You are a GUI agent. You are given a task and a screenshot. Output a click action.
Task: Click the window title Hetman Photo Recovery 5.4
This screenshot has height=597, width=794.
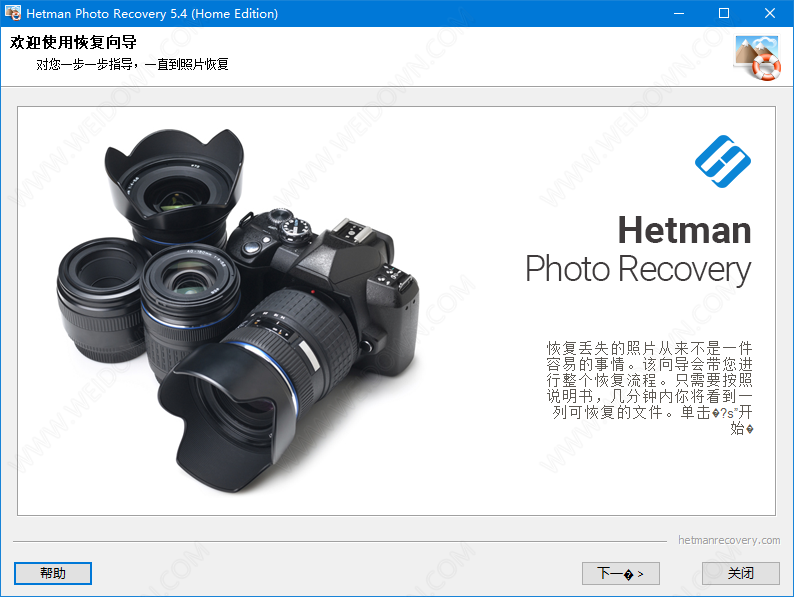tap(152, 14)
